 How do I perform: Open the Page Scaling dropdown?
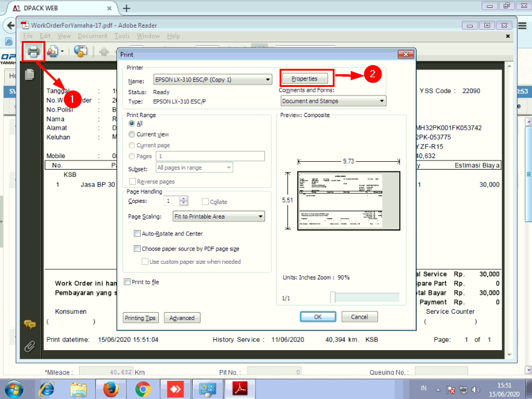[219, 217]
